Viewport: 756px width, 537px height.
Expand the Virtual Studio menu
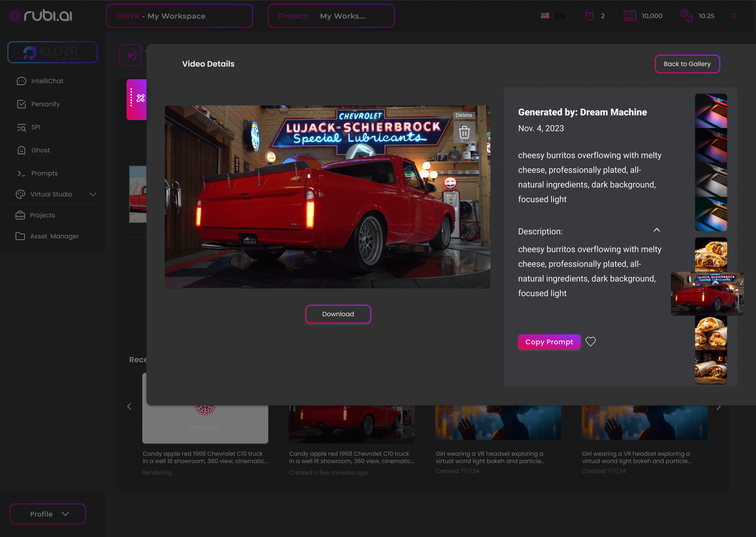click(x=93, y=194)
